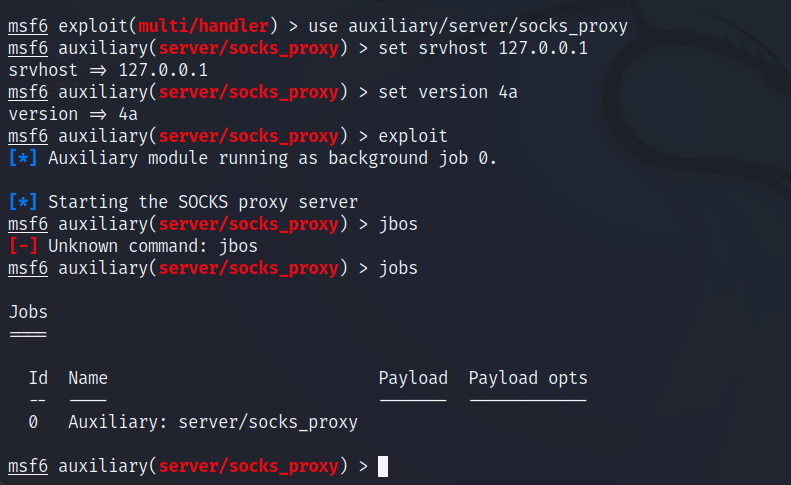Image resolution: width=791 pixels, height=485 pixels.
Task: Click 'Auxiliary: server/socks_proxy' job name
Action: pos(213,422)
